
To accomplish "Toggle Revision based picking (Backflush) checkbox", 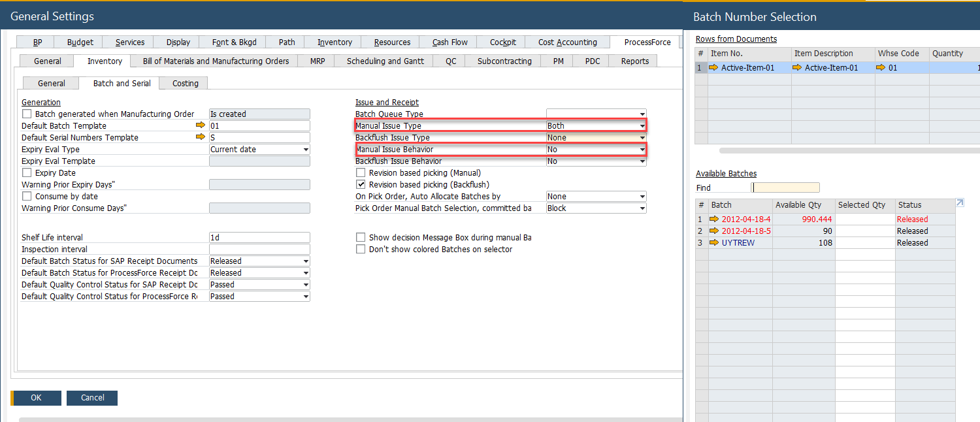I will [361, 185].
